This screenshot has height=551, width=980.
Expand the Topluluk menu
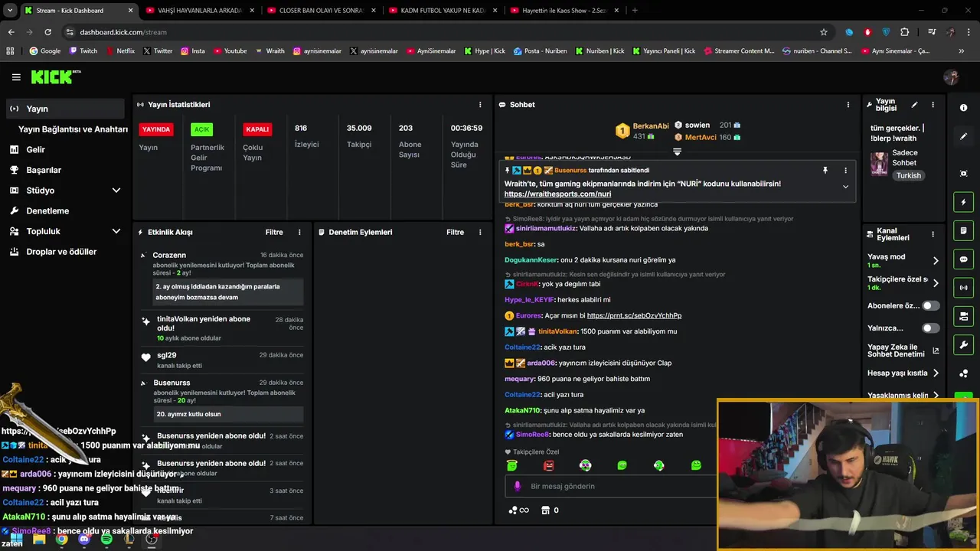(x=116, y=231)
